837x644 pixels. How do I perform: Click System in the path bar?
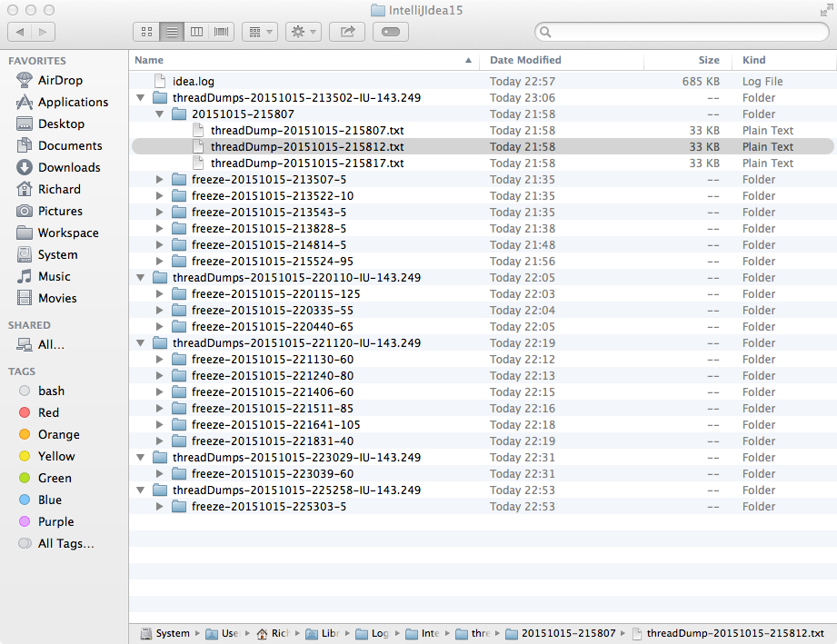(x=165, y=633)
